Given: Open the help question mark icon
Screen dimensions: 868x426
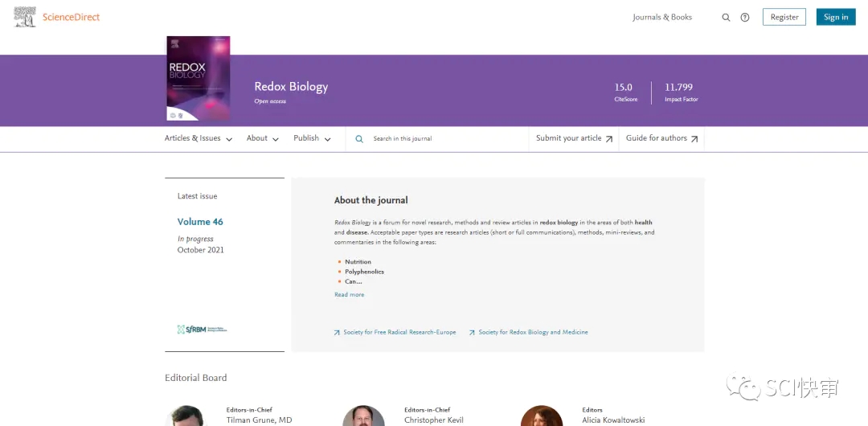Looking at the screenshot, I should (744, 17).
